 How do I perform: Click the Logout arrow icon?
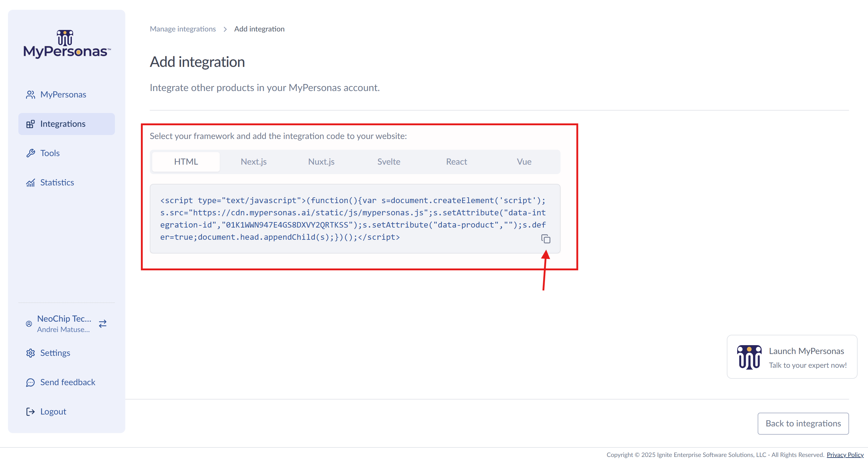(x=30, y=411)
